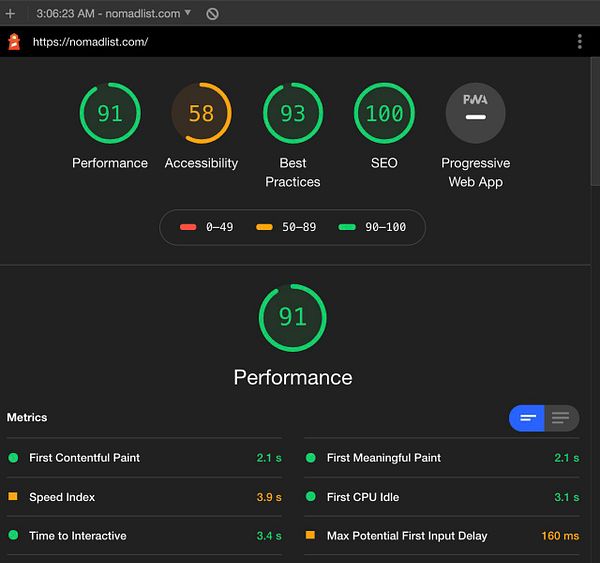Click the 90–100 green legend entry
This screenshot has width=600, height=563.
372,227
